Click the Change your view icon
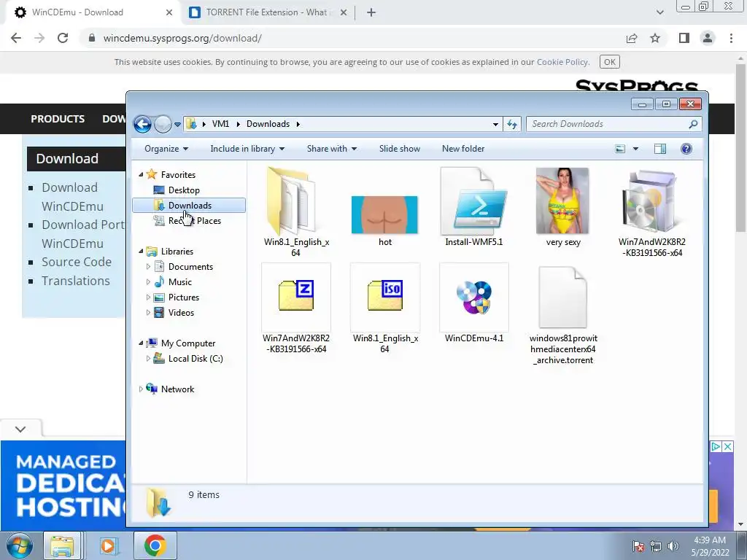747x560 pixels. (x=620, y=149)
